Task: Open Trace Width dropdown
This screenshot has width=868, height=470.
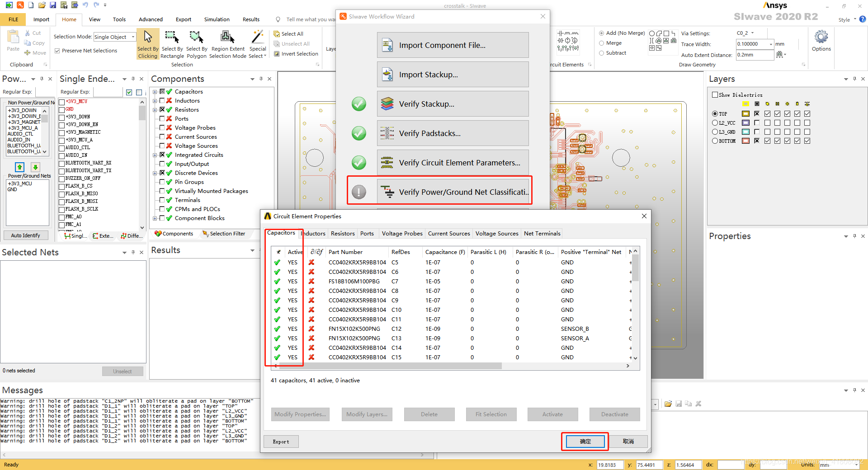Action: tap(771, 44)
